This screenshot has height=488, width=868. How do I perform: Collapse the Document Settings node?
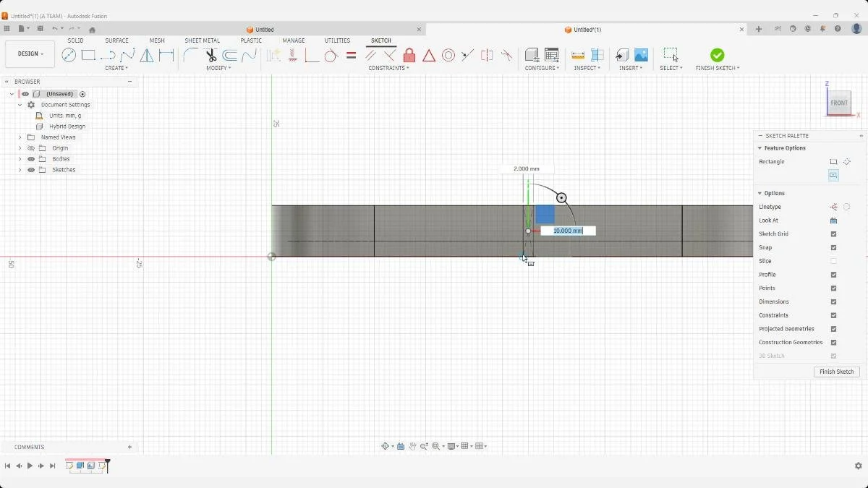click(x=19, y=104)
